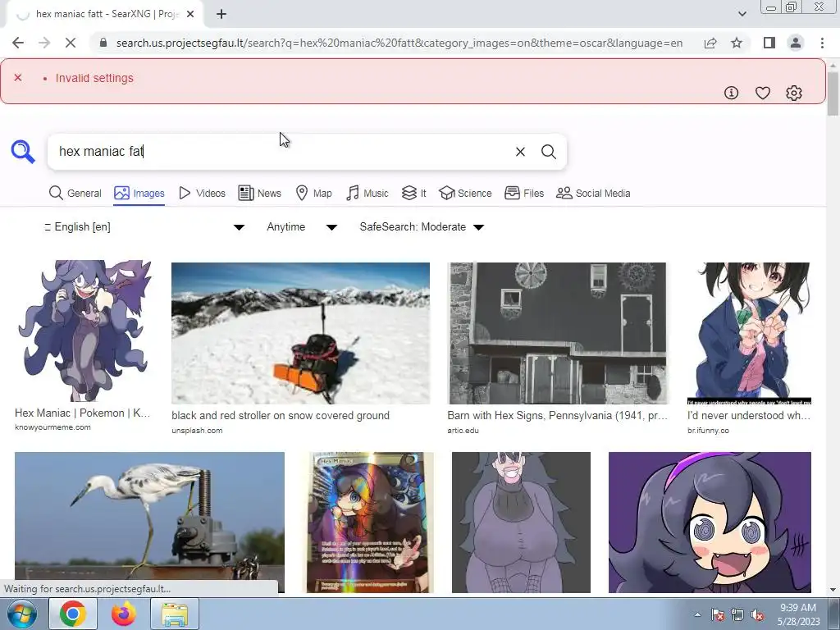Switch to the News category
The width and height of the screenshot is (840, 630).
260,194
